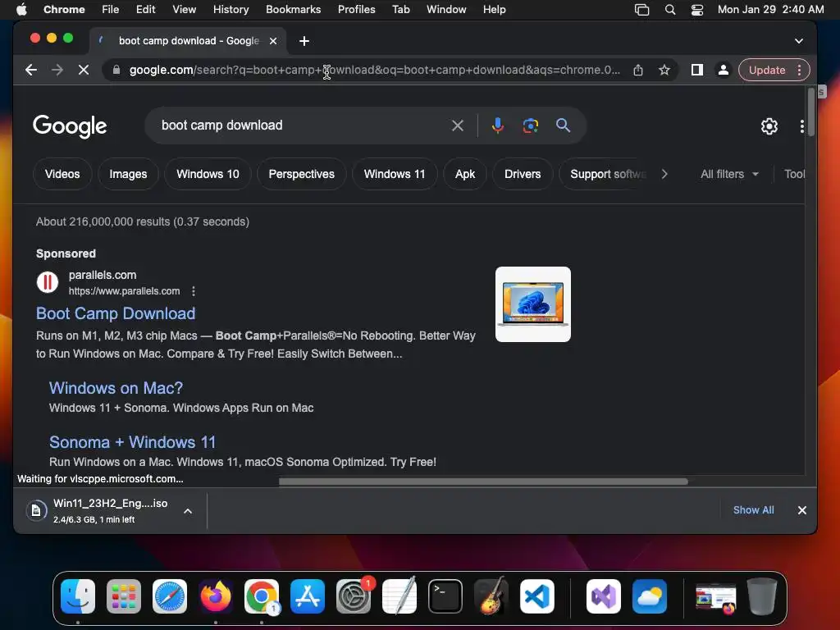Bookmark this page with the star icon
Image resolution: width=840 pixels, height=630 pixels.
664,70
